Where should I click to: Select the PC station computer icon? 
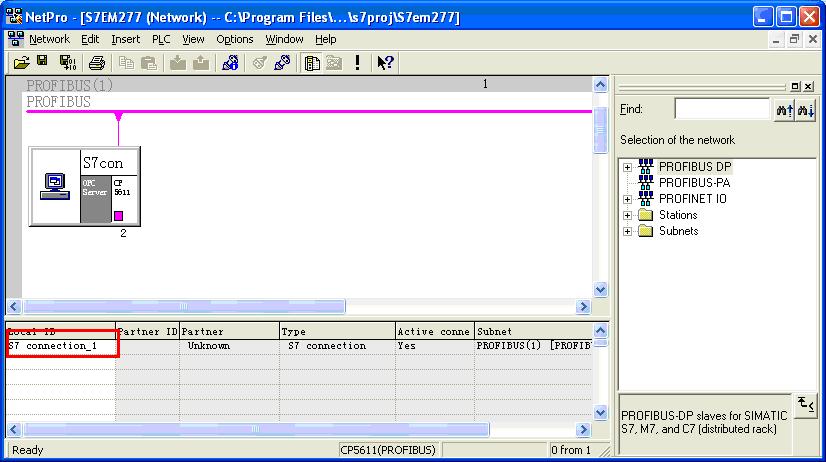click(55, 186)
